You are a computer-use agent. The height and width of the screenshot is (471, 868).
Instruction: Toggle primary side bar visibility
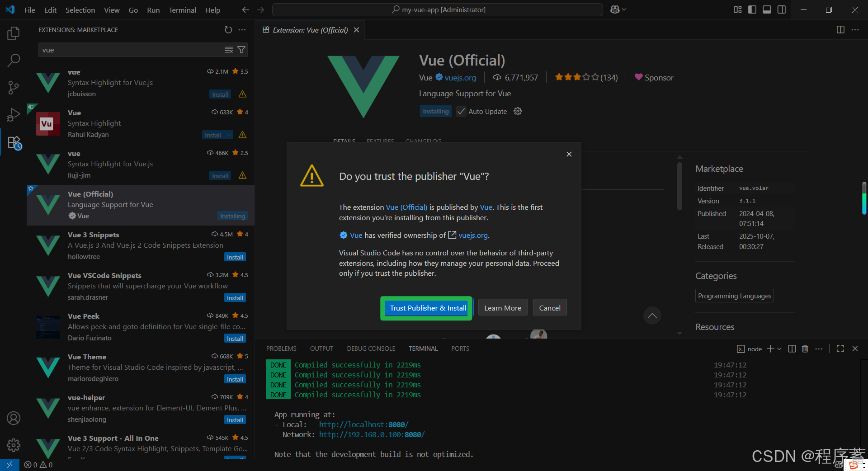tap(752, 9)
